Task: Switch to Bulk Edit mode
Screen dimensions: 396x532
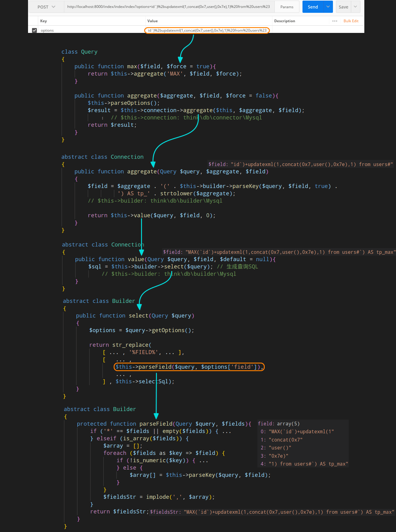Action: click(351, 21)
